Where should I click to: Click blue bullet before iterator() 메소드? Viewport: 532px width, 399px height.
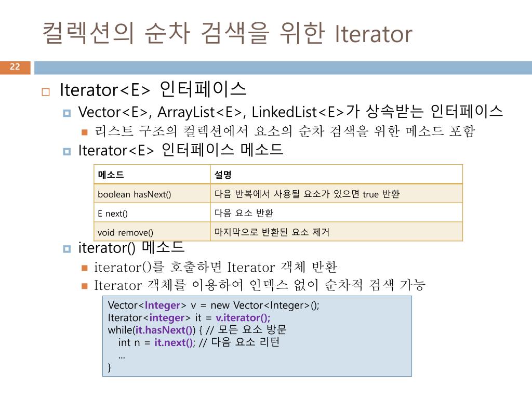(x=67, y=249)
